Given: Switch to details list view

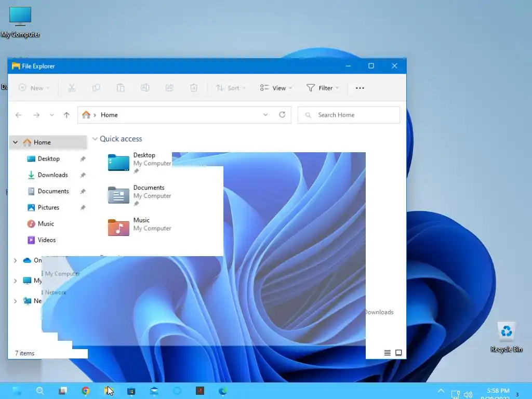Looking at the screenshot, I should click(387, 353).
